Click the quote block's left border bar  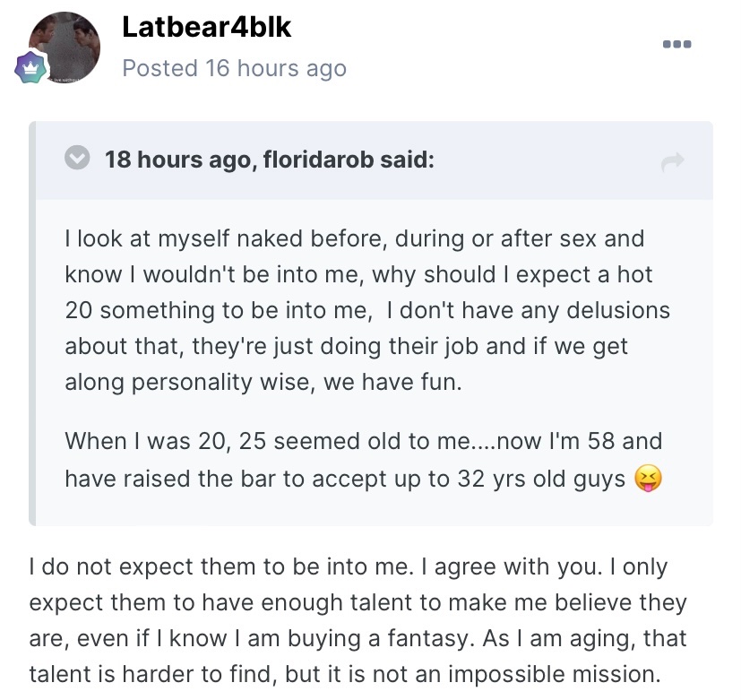tap(32, 324)
